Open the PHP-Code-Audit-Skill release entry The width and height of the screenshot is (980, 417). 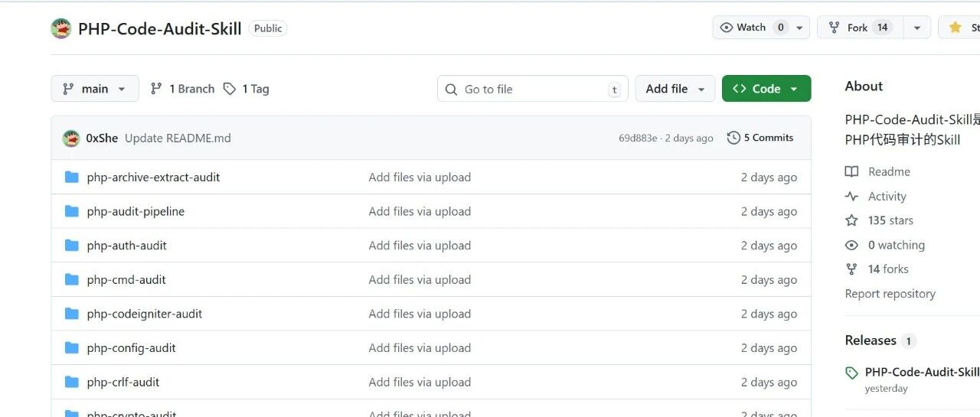click(922, 372)
